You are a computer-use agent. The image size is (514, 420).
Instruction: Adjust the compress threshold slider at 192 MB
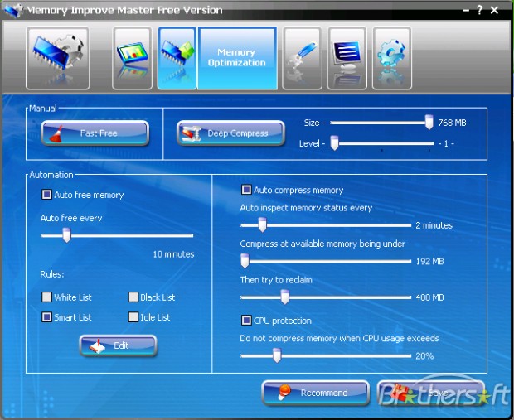245,261
